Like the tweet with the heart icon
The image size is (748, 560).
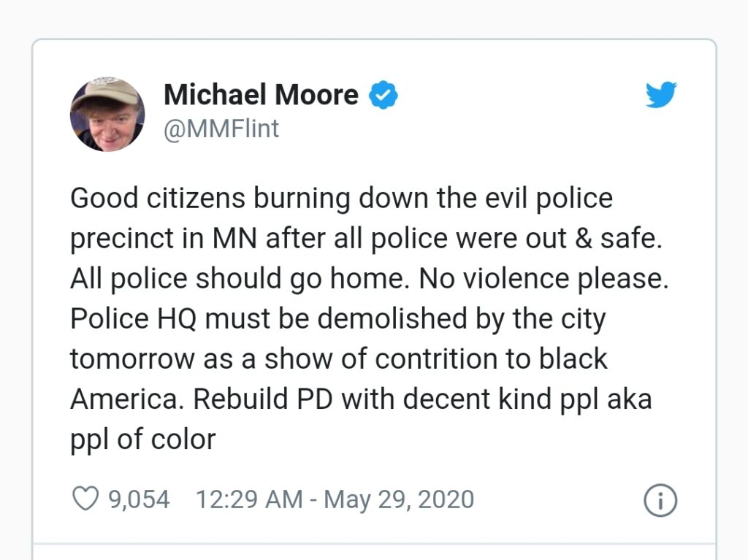tap(85, 500)
